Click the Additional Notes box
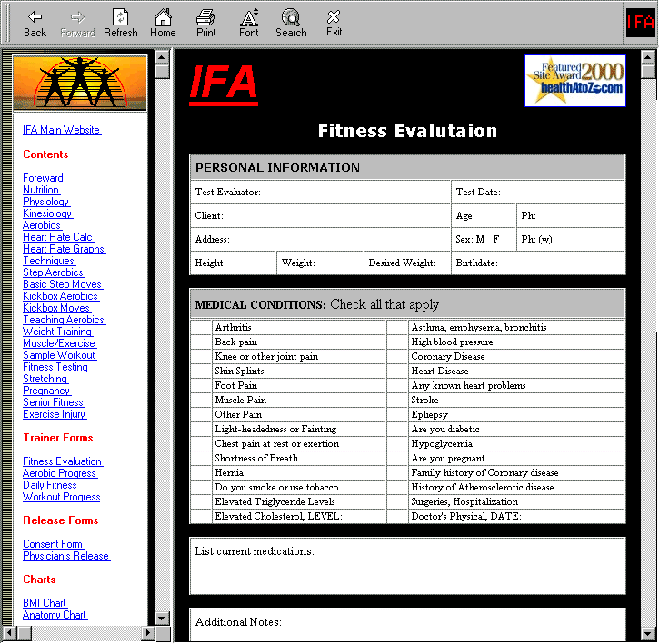Screen dimensions: 659x644 click(x=407, y=625)
